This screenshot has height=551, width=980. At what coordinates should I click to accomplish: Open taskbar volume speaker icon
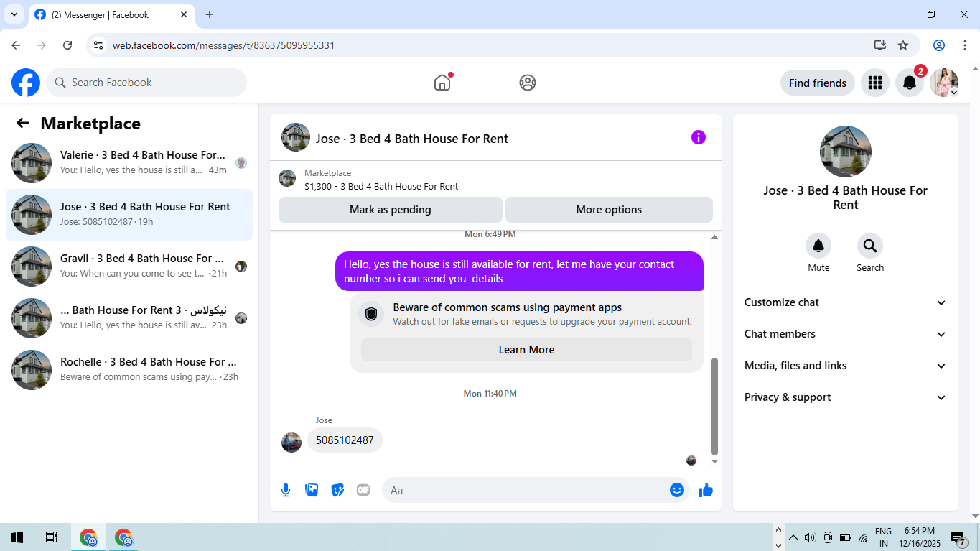pyautogui.click(x=811, y=537)
